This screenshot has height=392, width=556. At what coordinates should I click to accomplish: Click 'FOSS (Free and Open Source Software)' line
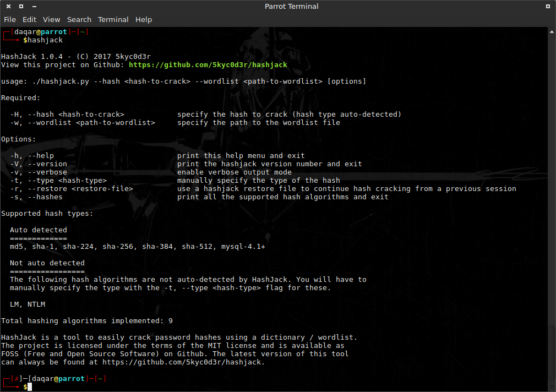click(175, 353)
